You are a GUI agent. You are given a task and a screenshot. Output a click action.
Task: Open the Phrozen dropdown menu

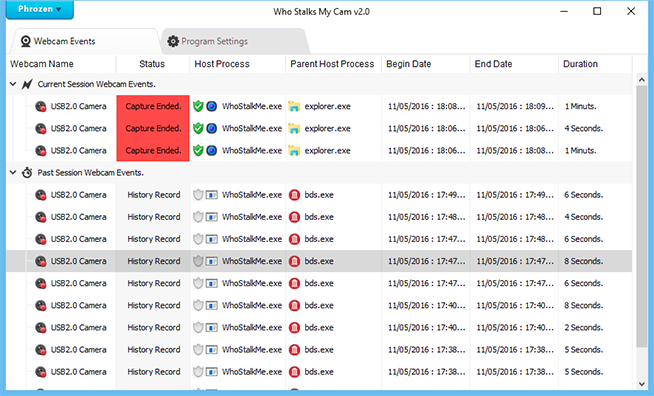[40, 9]
